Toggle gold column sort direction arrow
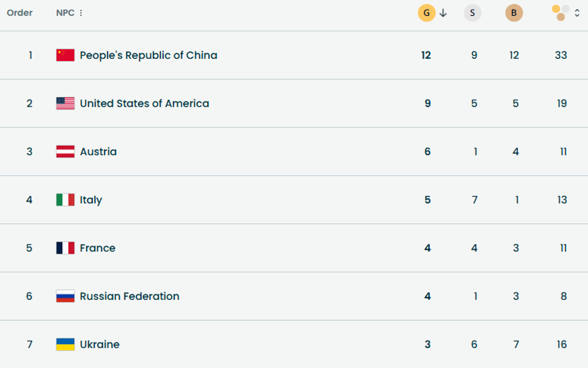The image size is (588, 368). pyautogui.click(x=443, y=13)
